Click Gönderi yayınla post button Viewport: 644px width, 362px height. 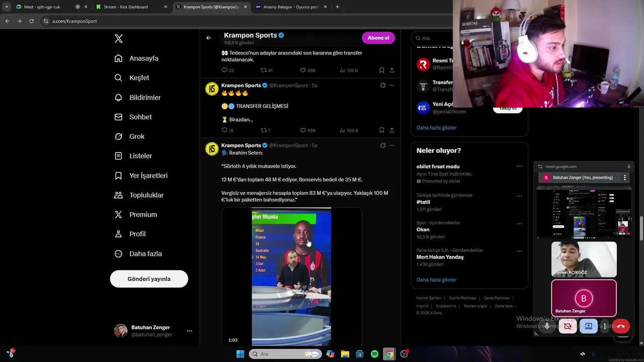(149, 279)
